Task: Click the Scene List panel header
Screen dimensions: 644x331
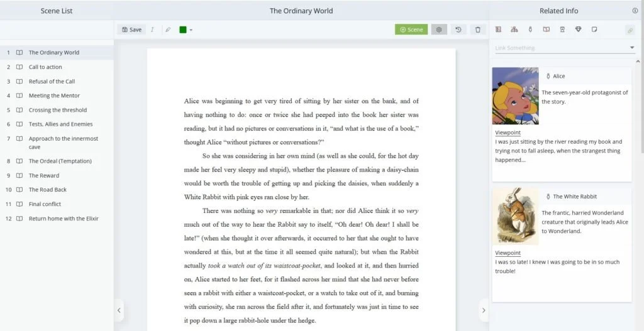Action: click(57, 11)
